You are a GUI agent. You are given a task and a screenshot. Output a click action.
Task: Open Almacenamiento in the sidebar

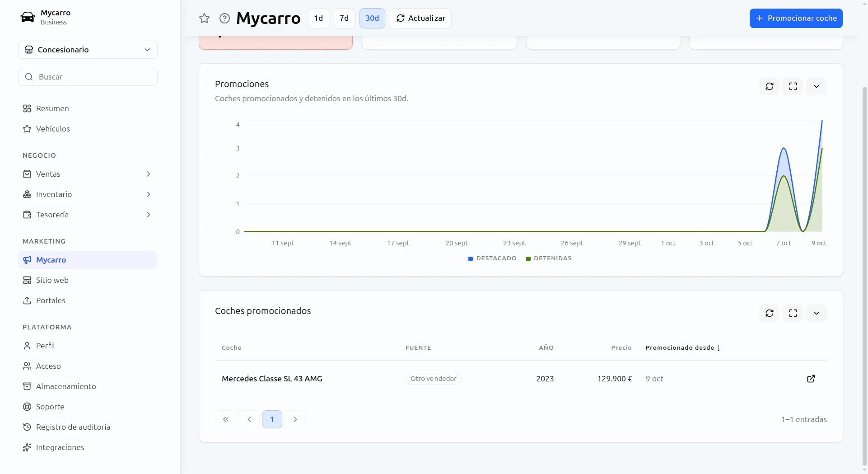tap(88, 386)
